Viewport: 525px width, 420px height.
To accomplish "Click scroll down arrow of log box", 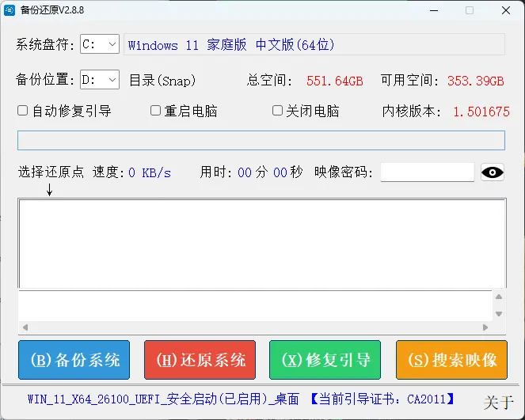I will point(499,314).
